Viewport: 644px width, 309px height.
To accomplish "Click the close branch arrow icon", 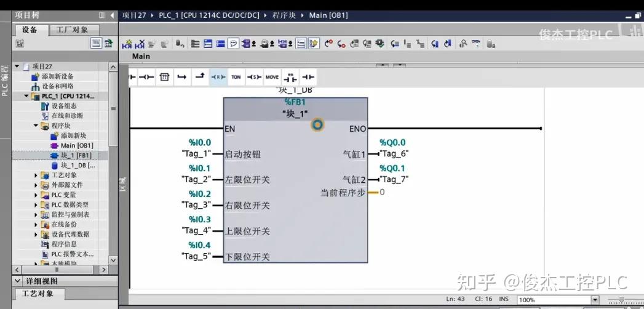I will click(x=200, y=77).
